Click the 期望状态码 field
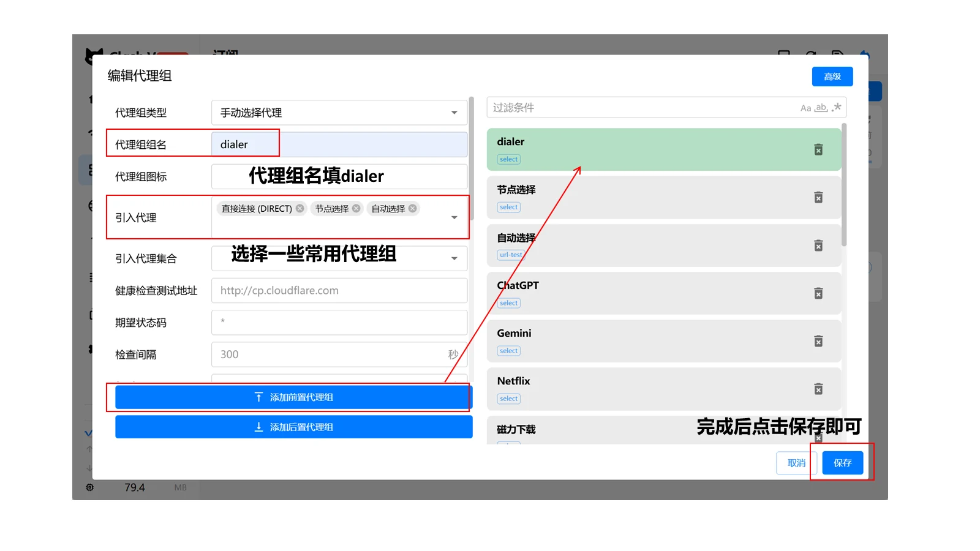This screenshot has width=980, height=551. click(339, 322)
